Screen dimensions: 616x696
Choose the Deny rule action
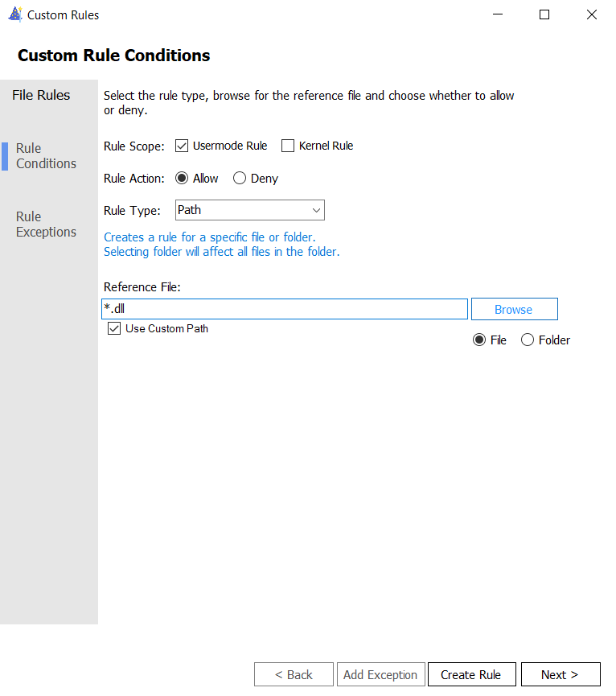tap(240, 179)
